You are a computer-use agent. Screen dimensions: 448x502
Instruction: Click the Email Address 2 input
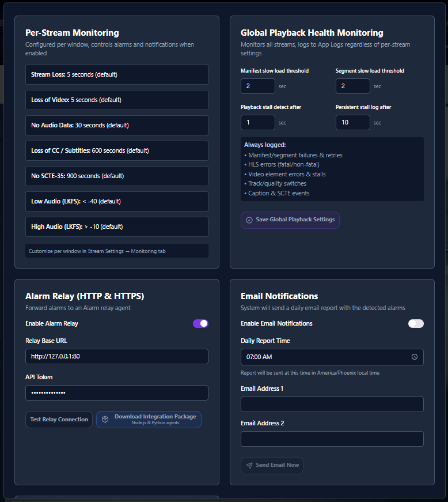point(332,439)
